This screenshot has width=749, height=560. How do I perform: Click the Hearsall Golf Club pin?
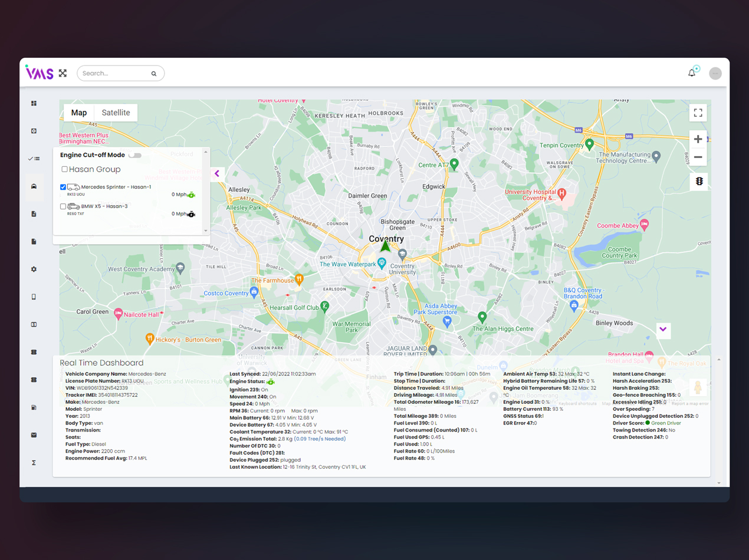pos(324,306)
